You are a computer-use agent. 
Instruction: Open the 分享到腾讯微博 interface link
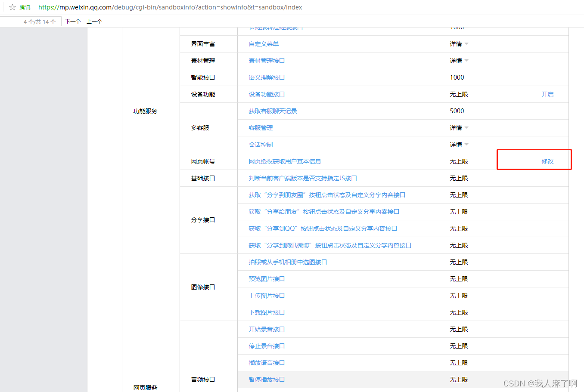[330, 245]
